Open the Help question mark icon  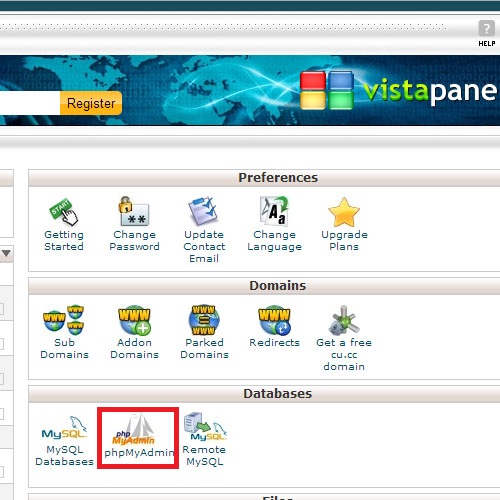(x=486, y=29)
